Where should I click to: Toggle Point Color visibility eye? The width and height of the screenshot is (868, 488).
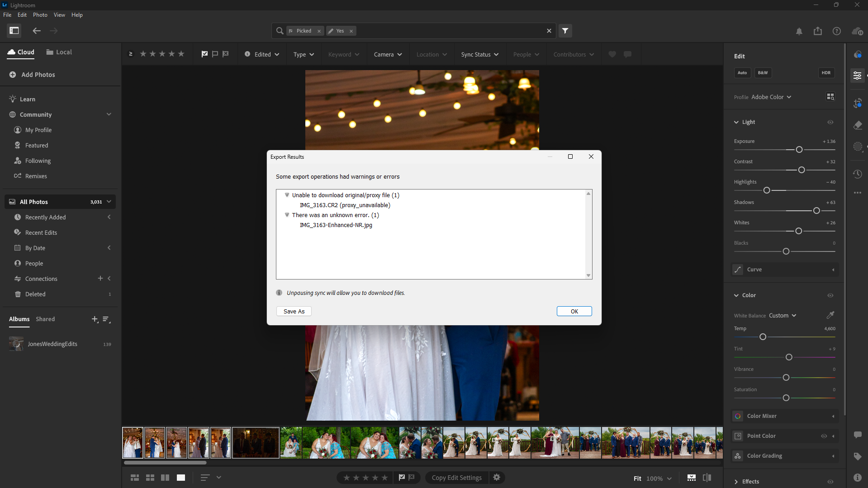click(x=823, y=436)
